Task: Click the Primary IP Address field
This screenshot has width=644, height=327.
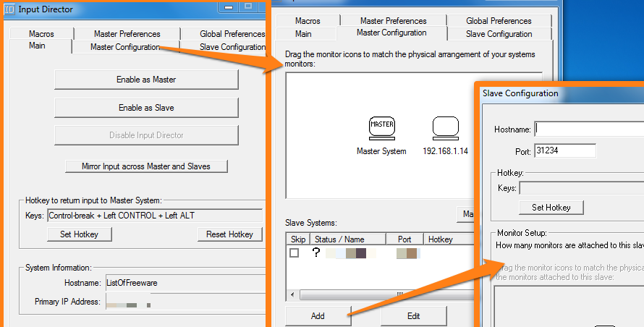Action: pos(186,302)
